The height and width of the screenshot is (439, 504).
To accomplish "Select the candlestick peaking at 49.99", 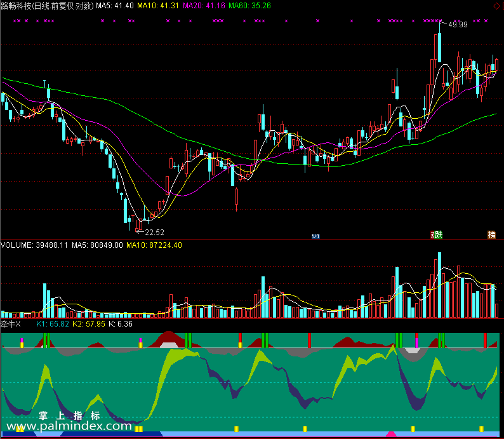I will coord(439,43).
